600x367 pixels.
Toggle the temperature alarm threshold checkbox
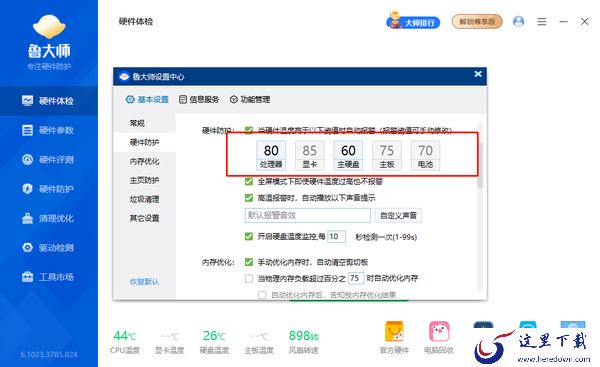click(249, 130)
